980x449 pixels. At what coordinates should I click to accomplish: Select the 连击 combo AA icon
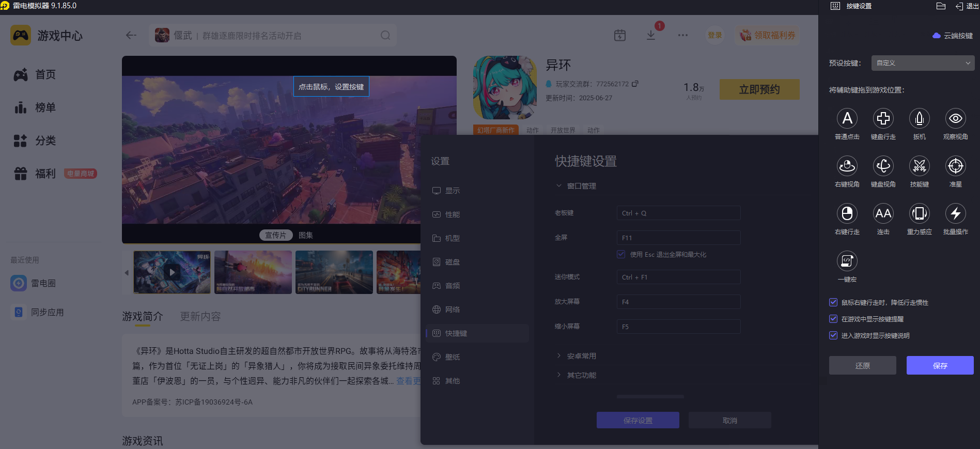[883, 213]
